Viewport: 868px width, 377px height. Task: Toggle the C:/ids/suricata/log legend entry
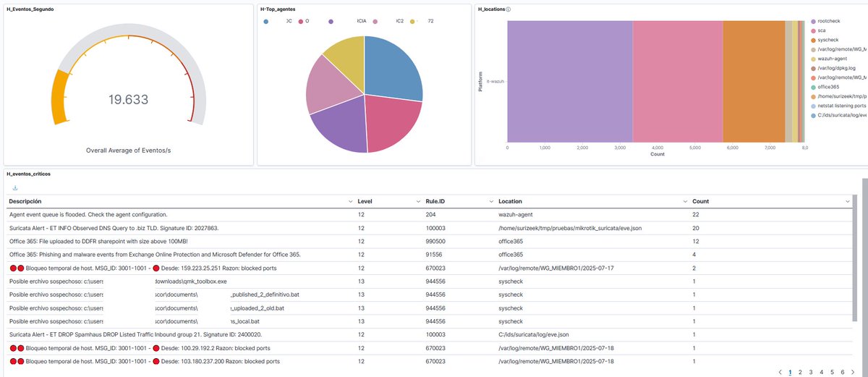(839, 115)
